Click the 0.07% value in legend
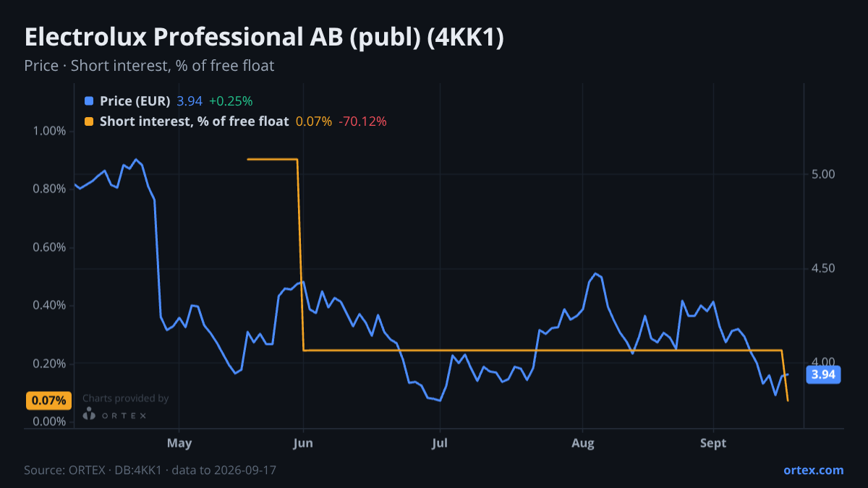 coord(314,121)
